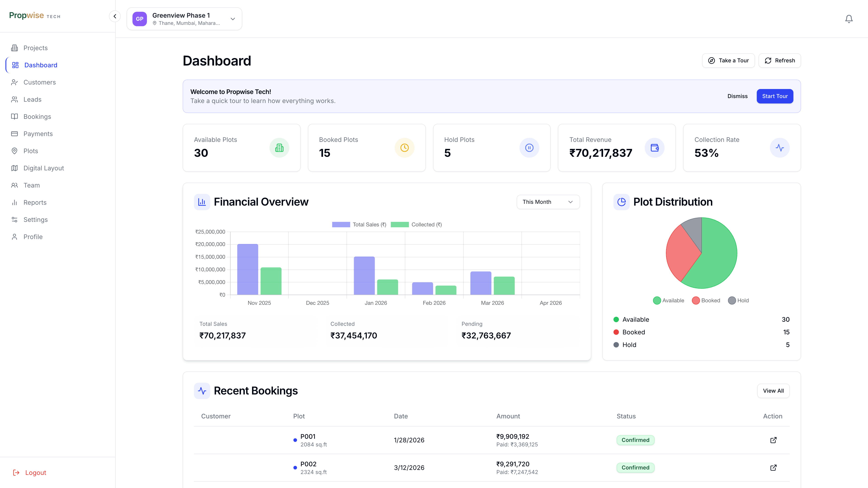Image resolution: width=868 pixels, height=488 pixels.
Task: Click the Propwise Tech logo
Action: tap(35, 16)
